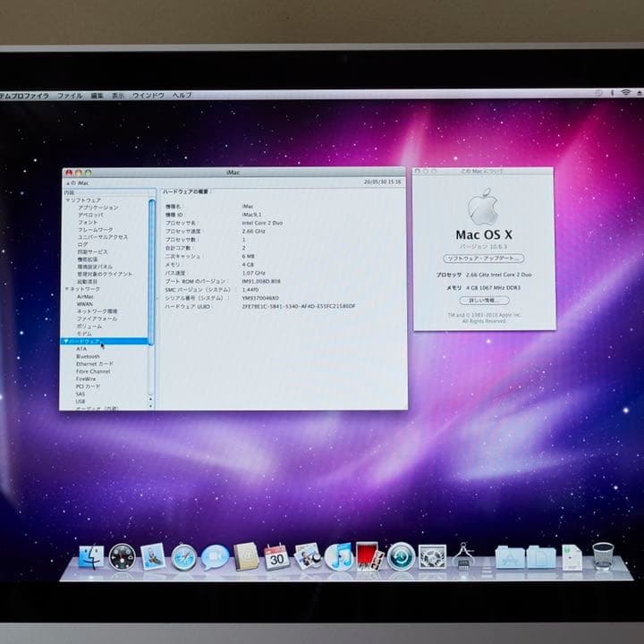Viewport: 644px width, 644px height.
Task: Select ボリューム in the sidebar
Action: click(x=89, y=326)
